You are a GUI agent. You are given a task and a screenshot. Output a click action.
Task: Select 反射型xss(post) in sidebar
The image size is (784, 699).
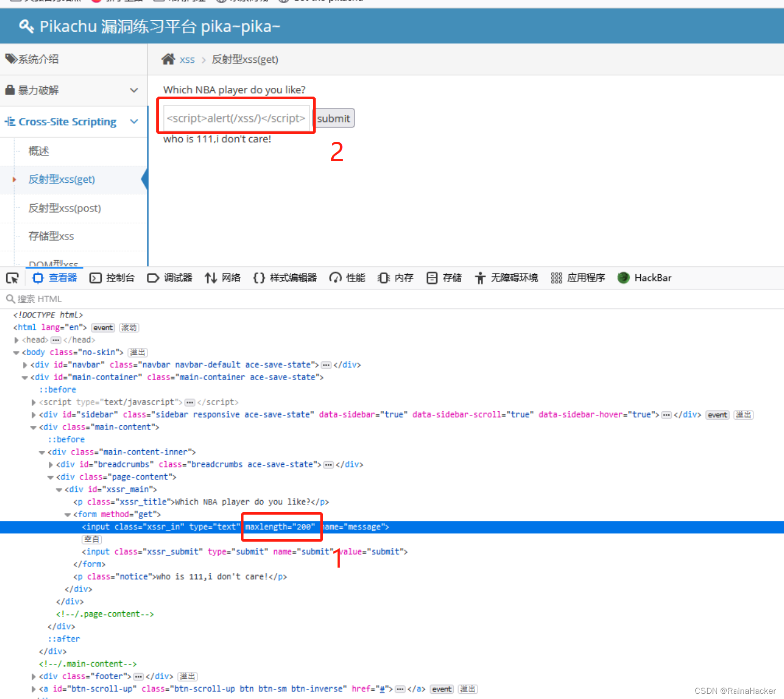[x=65, y=208]
